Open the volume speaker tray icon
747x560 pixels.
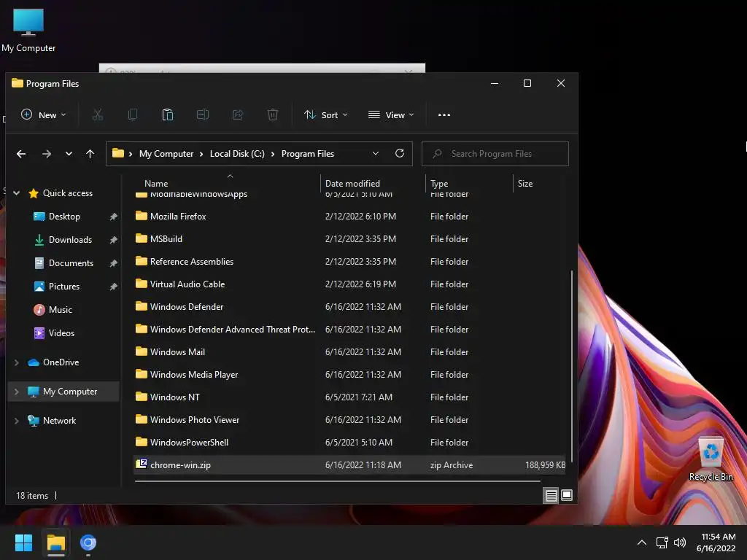[680, 542]
